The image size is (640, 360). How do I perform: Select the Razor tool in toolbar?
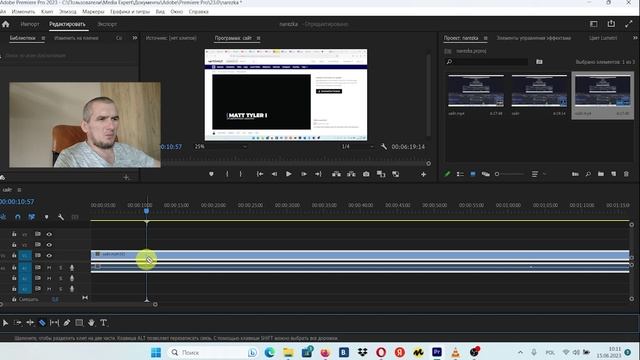(x=42, y=323)
